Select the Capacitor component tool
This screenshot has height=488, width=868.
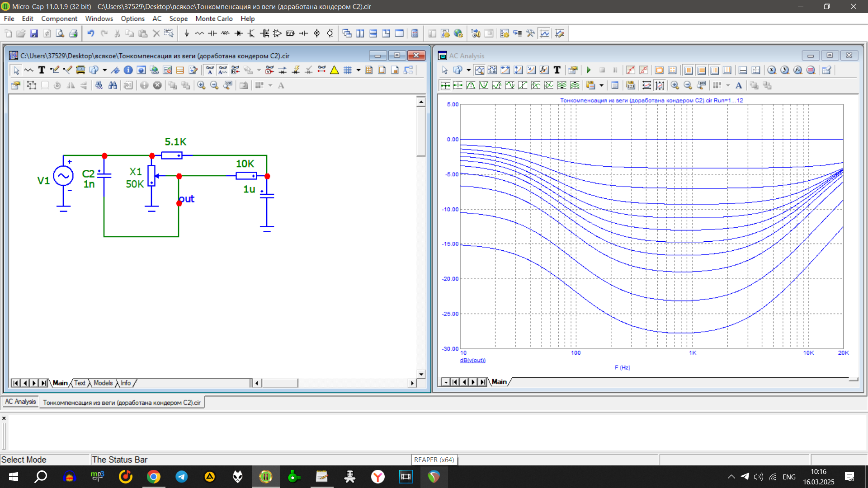click(x=212, y=33)
